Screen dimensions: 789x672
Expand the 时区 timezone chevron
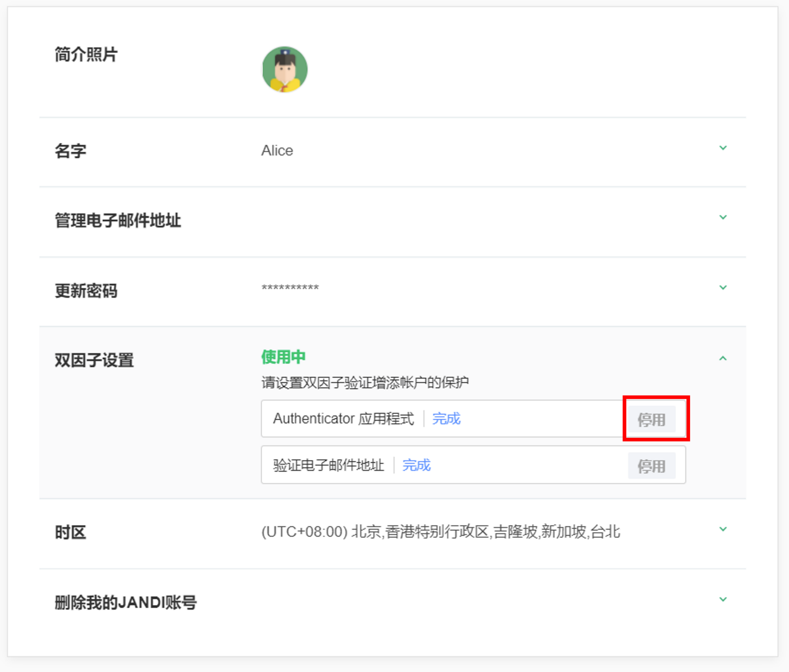tap(722, 529)
